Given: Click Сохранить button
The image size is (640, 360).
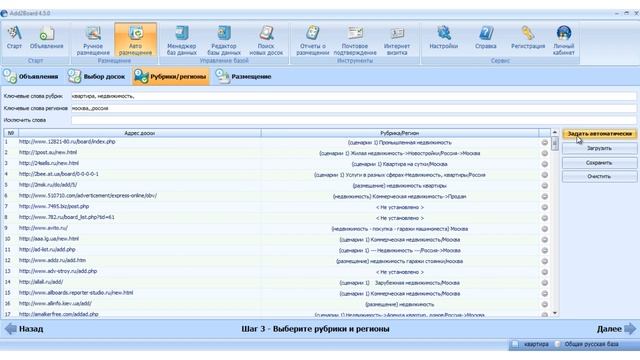Looking at the screenshot, I should [599, 162].
